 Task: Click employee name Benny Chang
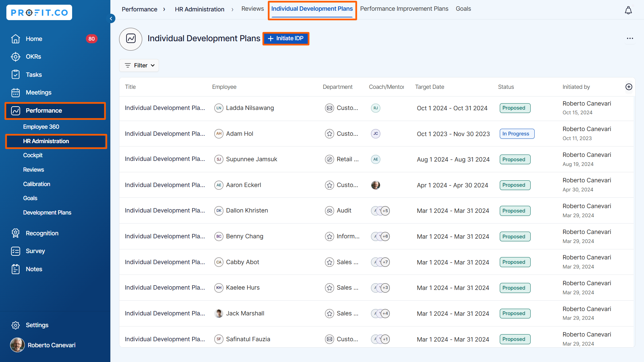(x=245, y=236)
